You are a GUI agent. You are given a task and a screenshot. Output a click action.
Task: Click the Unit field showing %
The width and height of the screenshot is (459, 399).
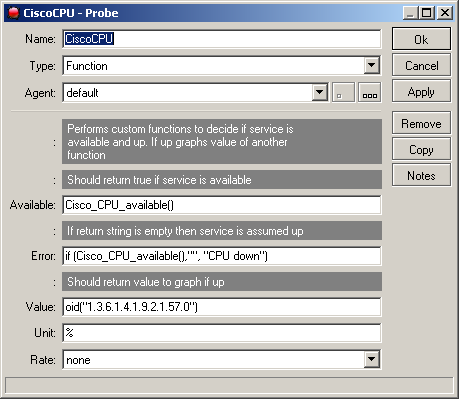click(222, 333)
